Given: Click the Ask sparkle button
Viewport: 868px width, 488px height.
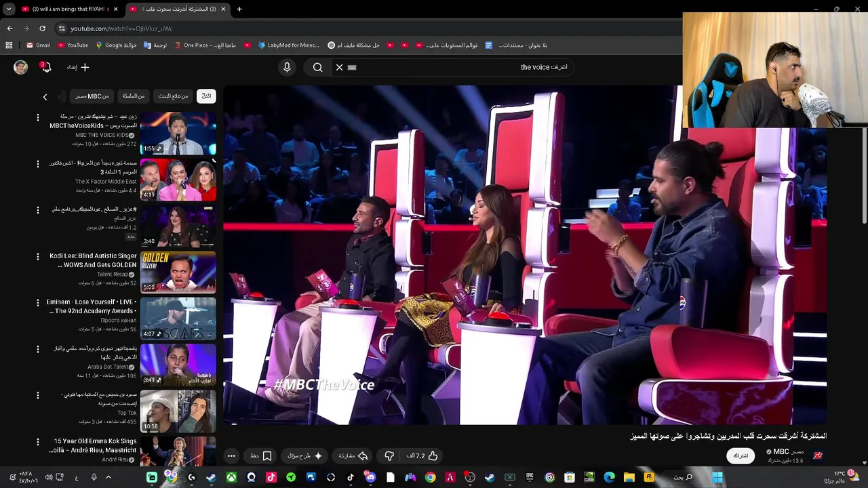Looking at the screenshot, I should [305, 456].
